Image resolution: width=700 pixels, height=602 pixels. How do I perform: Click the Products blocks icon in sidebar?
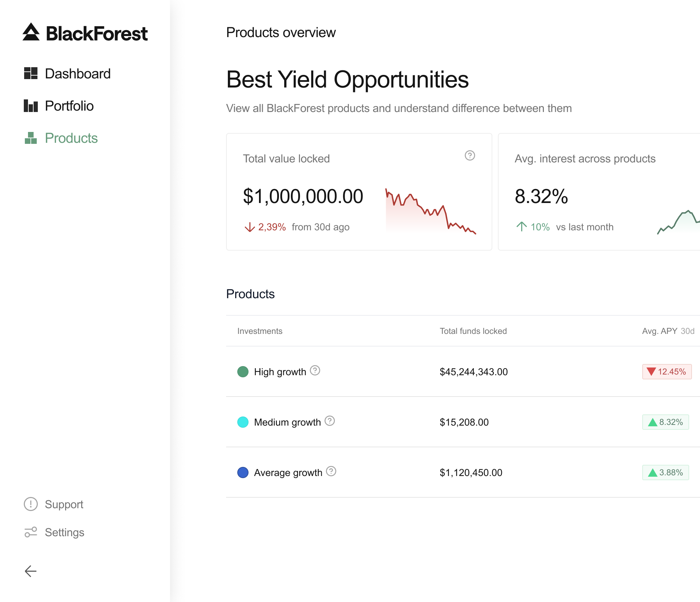pyautogui.click(x=30, y=138)
